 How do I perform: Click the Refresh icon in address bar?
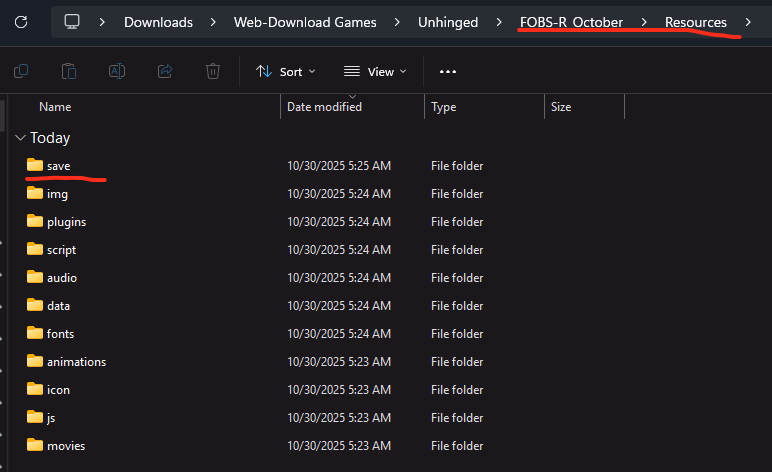click(21, 22)
